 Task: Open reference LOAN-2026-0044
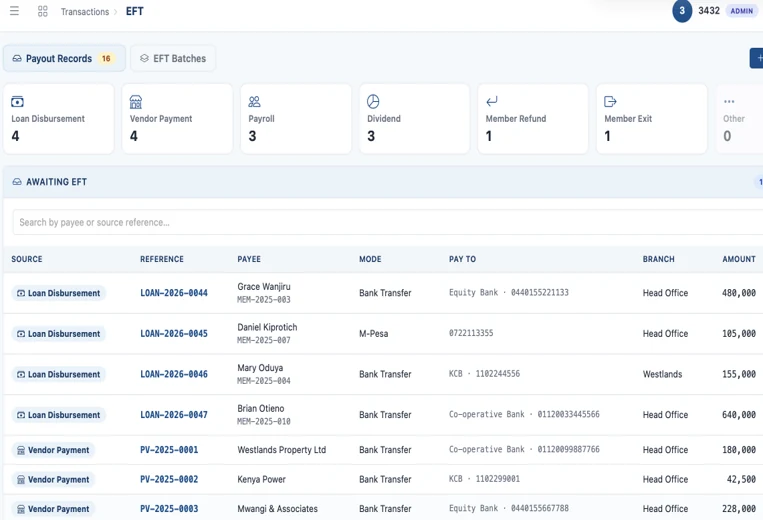point(174,293)
